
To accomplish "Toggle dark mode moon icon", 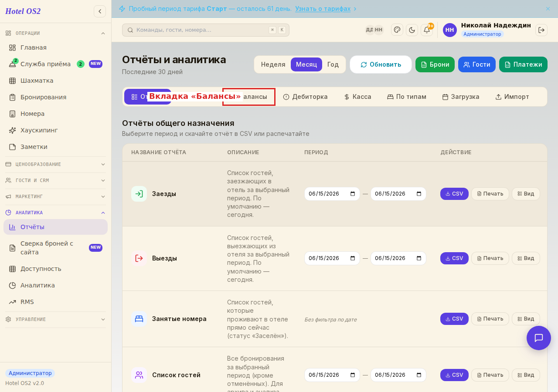I will click(412, 30).
